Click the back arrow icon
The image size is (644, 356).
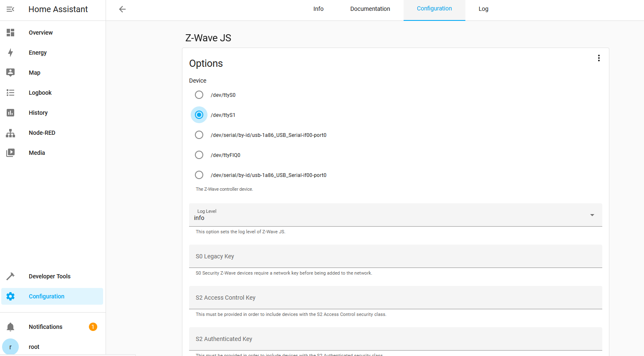122,9
